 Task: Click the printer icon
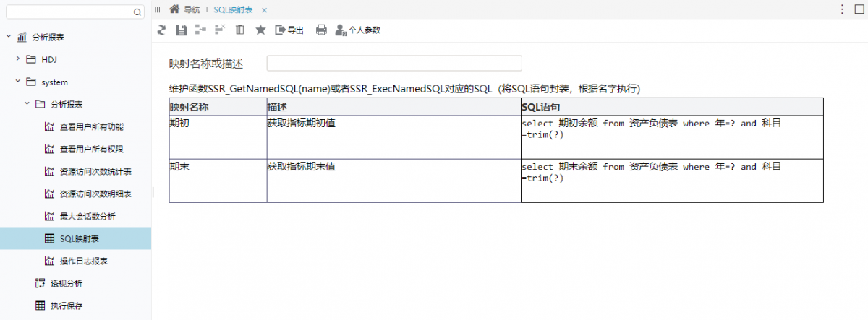coord(321,30)
